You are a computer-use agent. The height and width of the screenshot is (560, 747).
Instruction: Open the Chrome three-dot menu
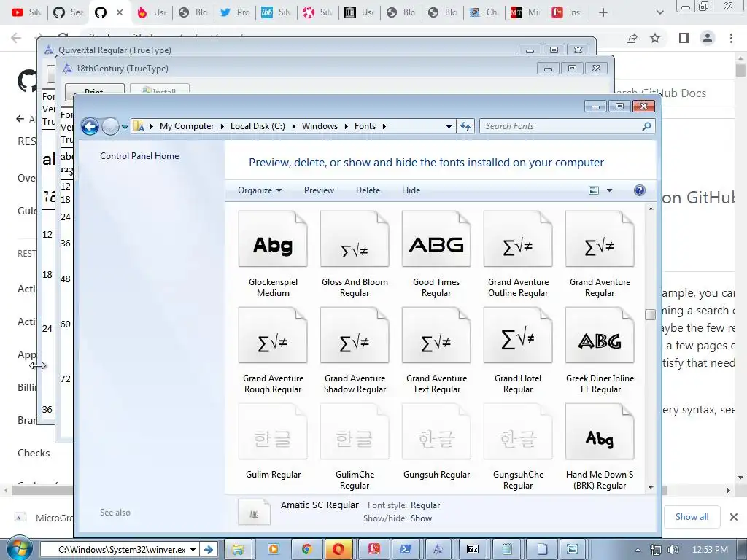tap(731, 38)
